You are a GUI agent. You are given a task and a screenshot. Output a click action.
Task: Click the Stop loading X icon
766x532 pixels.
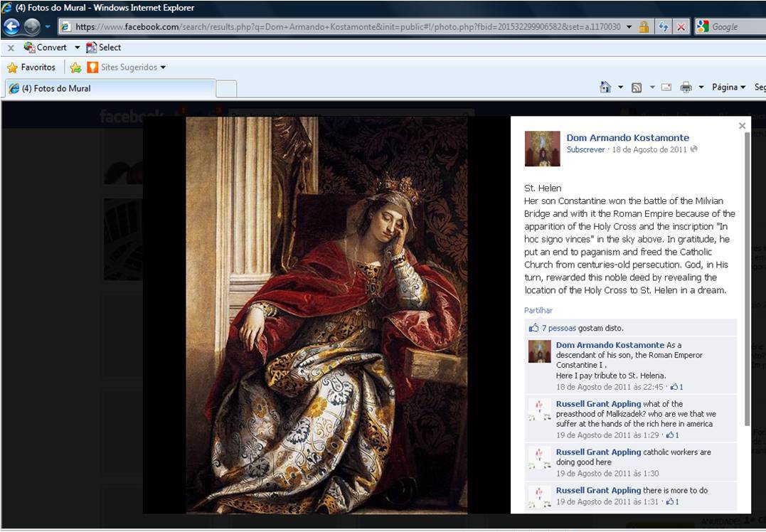681,27
